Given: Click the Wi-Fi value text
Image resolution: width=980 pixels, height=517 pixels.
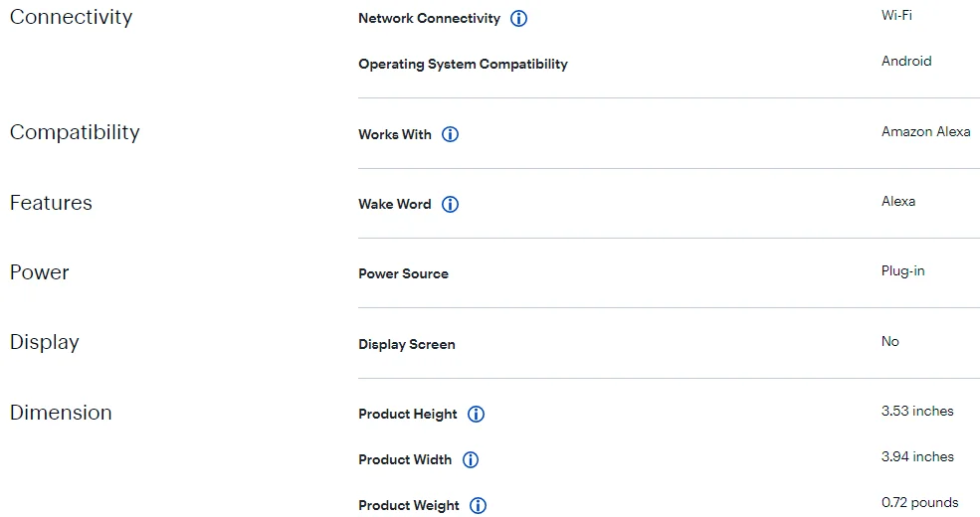Looking at the screenshot, I should tap(896, 15).
